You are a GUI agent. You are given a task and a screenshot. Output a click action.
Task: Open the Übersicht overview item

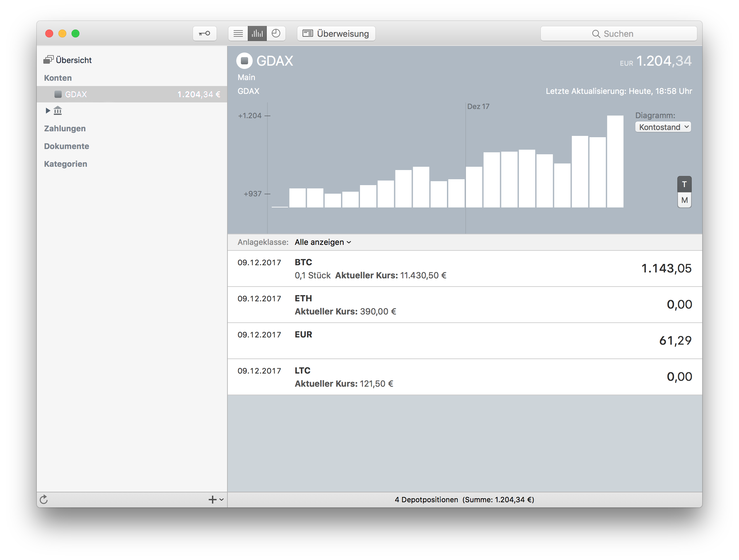coord(74,60)
